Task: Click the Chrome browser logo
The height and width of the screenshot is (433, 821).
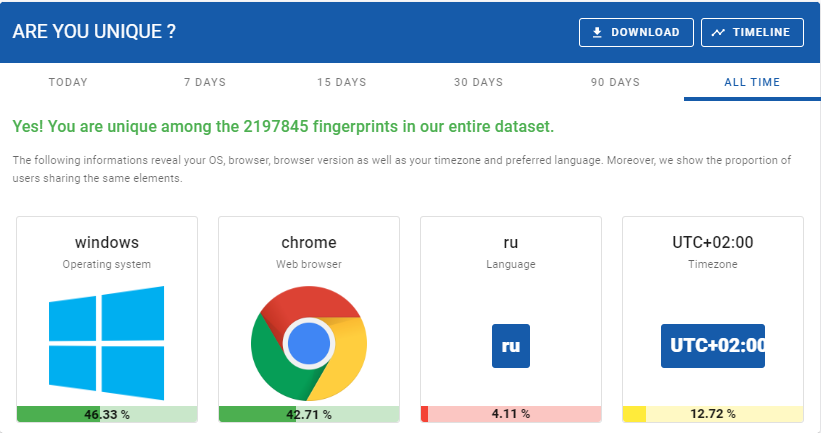Action: [308, 343]
